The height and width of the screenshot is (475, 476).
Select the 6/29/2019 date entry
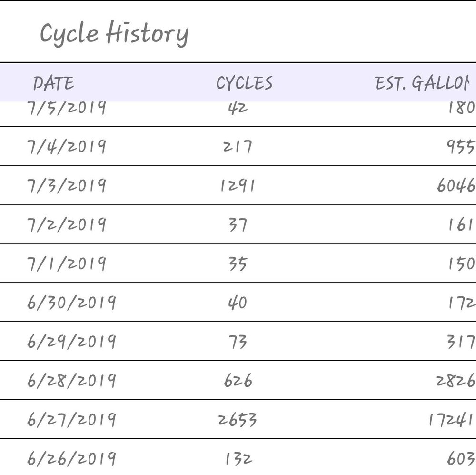[72, 341]
